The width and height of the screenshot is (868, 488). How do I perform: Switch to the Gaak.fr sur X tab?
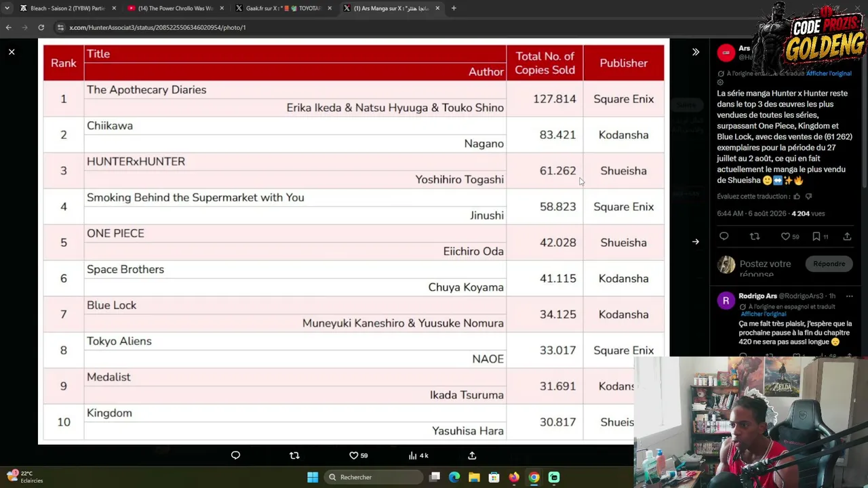coord(281,8)
